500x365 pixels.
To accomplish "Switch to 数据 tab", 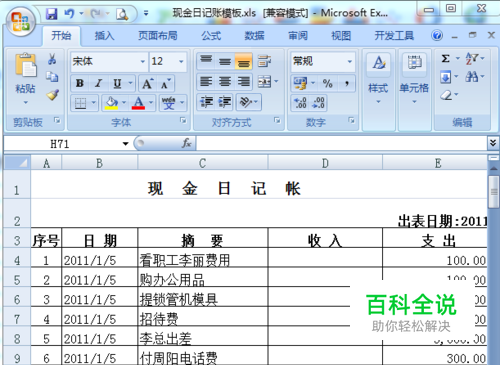I will click(x=254, y=35).
